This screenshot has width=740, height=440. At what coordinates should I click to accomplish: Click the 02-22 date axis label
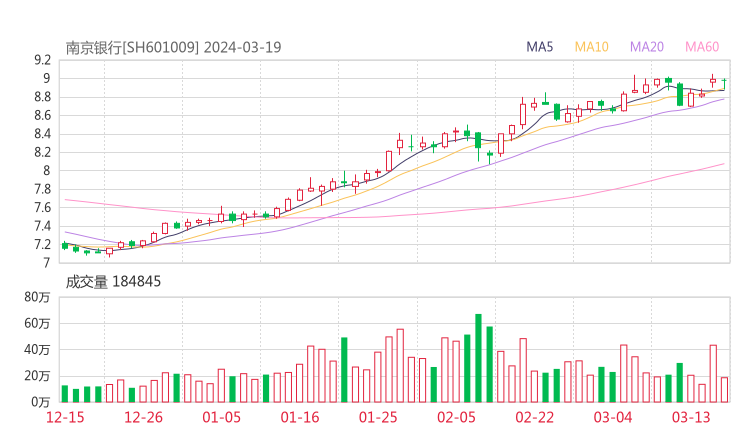click(x=534, y=417)
